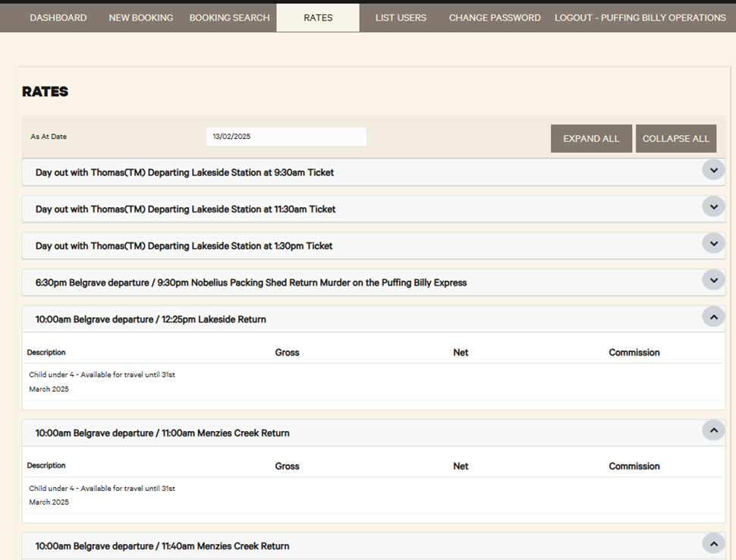
Task: Open the Dashboard tab
Action: point(58,18)
